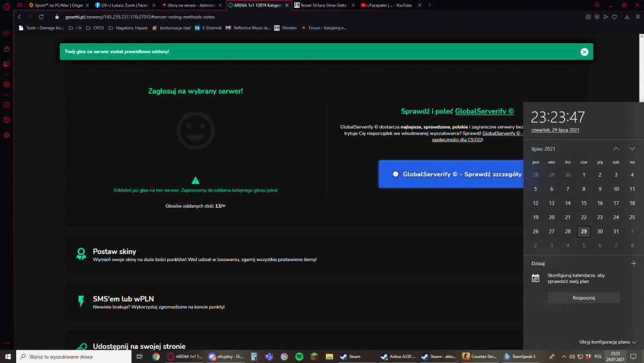Viewport: 644px width, 363px height.
Task: Dismiss the green vote confirmation banner
Action: (x=585, y=52)
